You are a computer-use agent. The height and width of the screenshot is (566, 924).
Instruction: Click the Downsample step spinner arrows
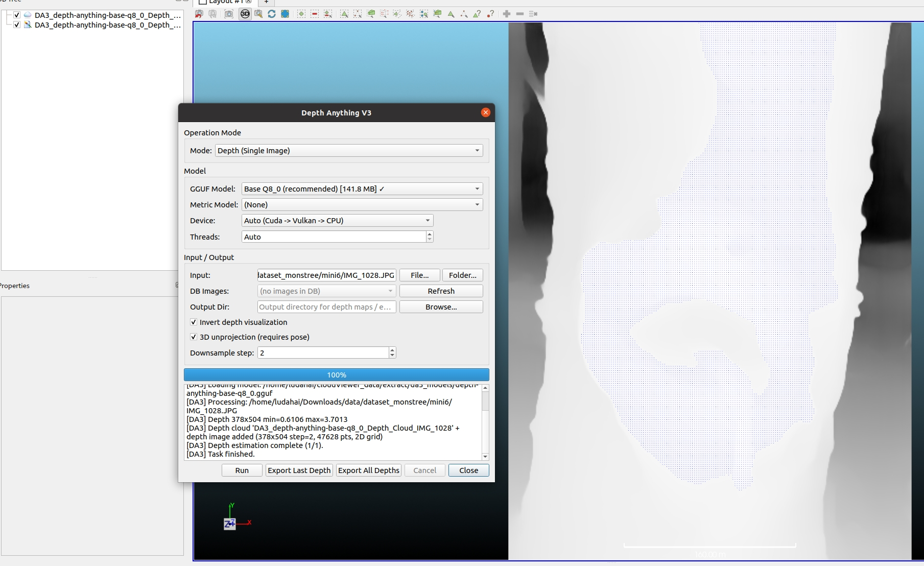tap(392, 353)
